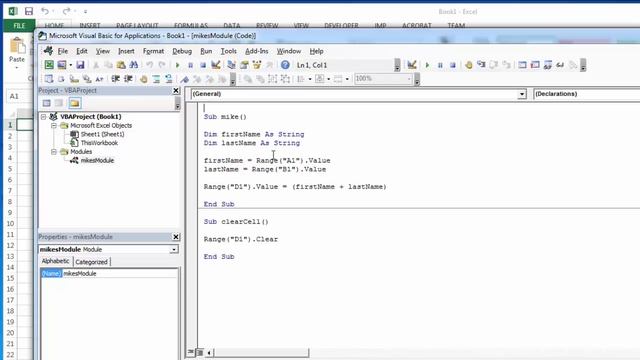Click the Excel Save icon in title bar
This screenshot has height=360, width=640.
coord(29,11)
